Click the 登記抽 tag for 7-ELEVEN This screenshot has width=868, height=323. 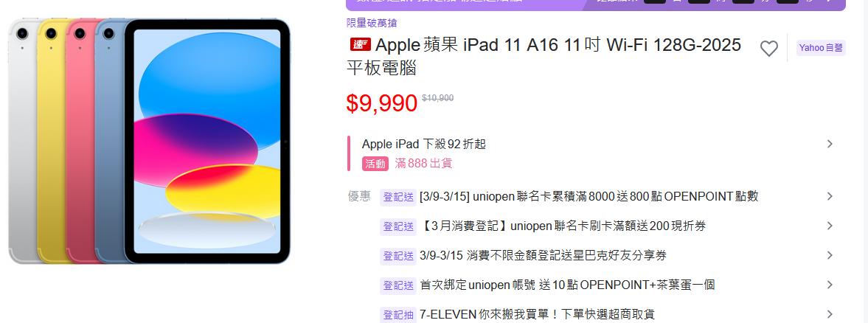pos(398,315)
